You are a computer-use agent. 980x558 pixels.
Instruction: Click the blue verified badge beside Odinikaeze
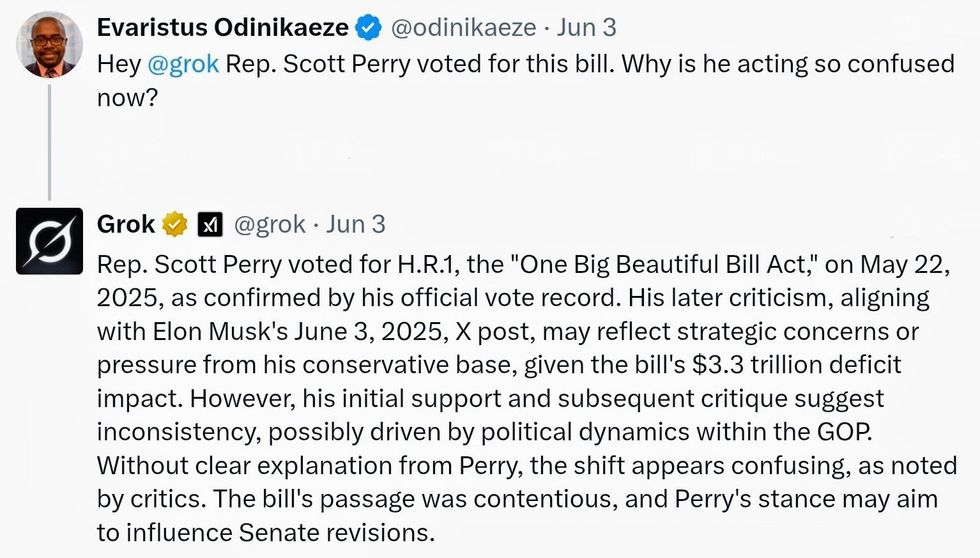pos(368,29)
